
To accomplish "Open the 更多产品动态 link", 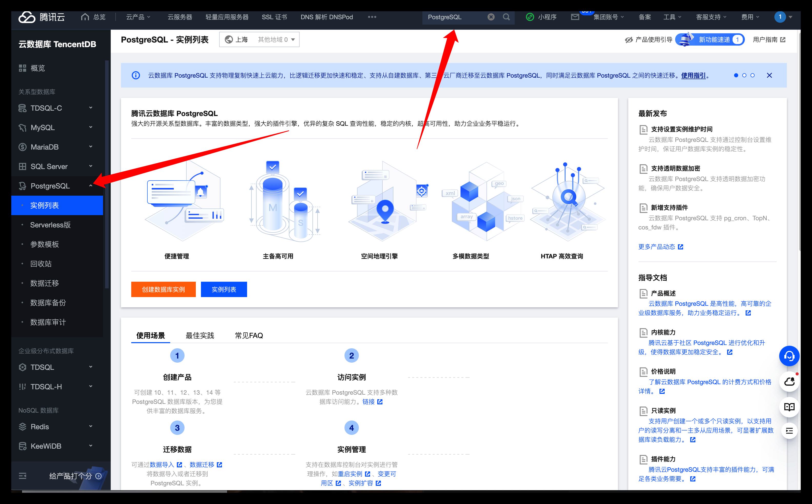I will pos(661,247).
